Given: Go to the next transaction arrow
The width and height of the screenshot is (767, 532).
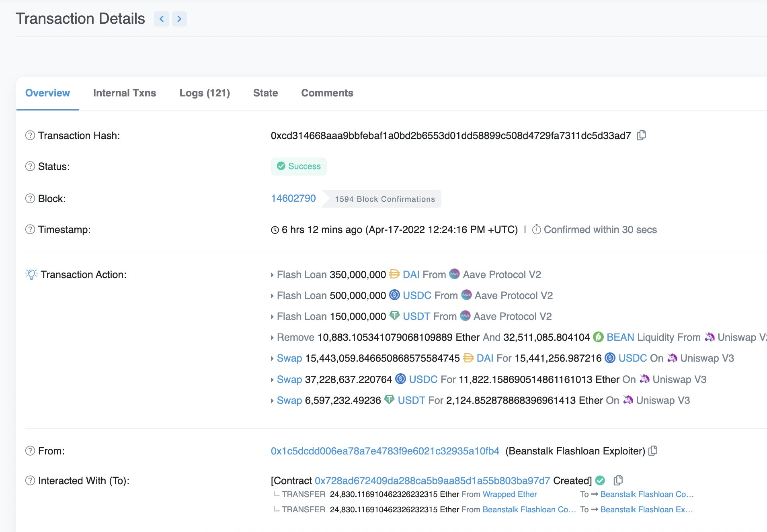Looking at the screenshot, I should point(179,19).
